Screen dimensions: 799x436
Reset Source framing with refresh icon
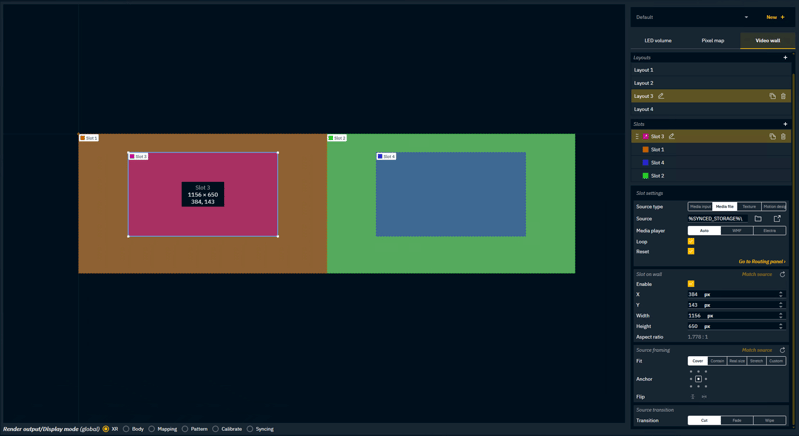point(782,350)
